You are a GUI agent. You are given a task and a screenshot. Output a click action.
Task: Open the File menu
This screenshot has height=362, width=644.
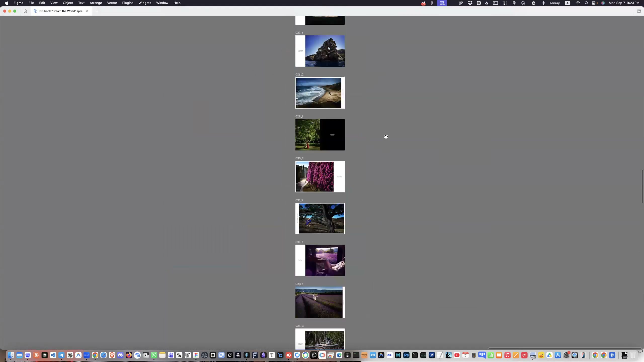(31, 3)
